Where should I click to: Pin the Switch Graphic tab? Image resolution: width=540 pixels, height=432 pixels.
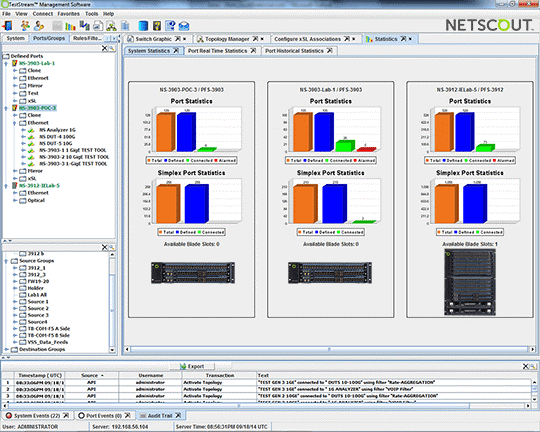pyautogui.click(x=177, y=39)
